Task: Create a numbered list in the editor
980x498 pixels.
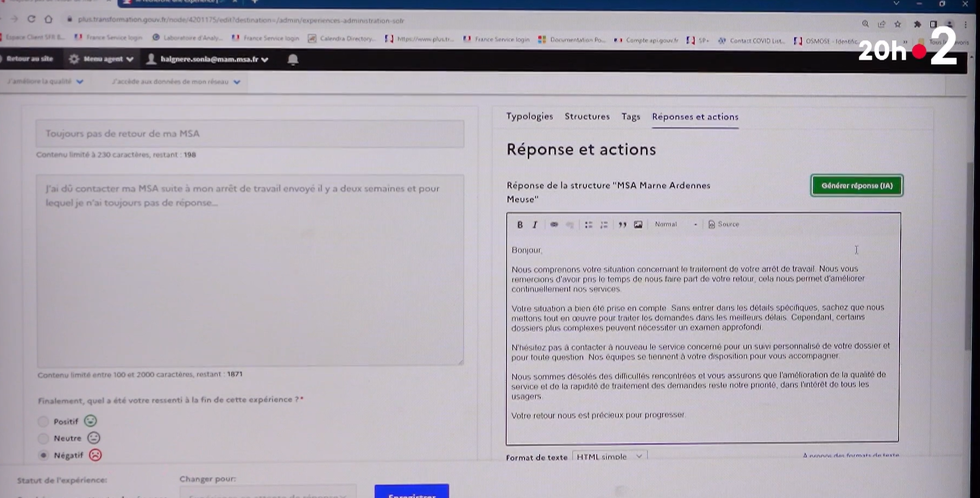Action: click(x=603, y=224)
